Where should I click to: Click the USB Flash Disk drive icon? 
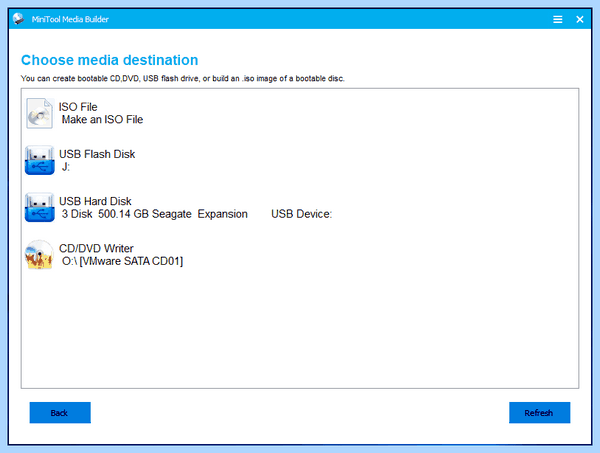pos(39,160)
